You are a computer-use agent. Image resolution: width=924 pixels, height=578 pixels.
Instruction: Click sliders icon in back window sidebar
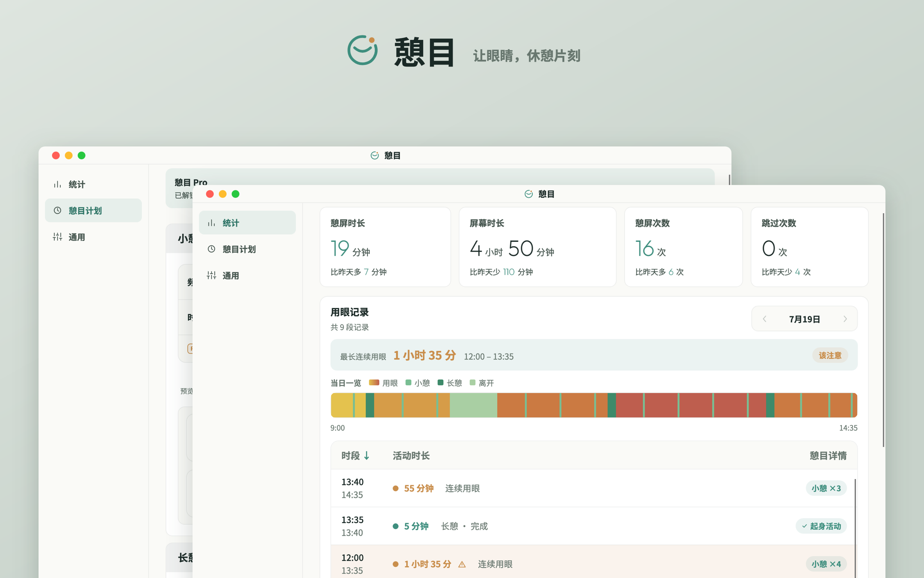coord(57,237)
